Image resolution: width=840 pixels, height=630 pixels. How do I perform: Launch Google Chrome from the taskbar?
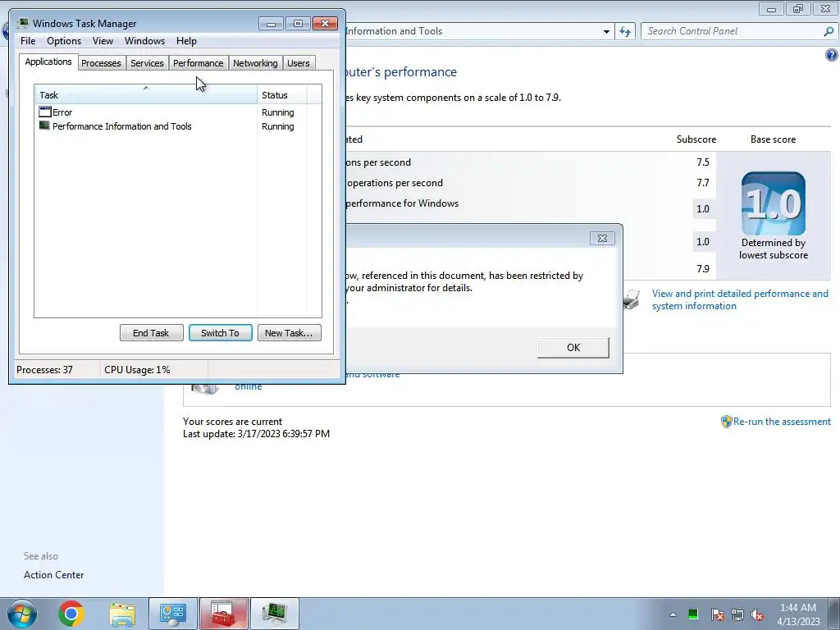click(x=71, y=614)
